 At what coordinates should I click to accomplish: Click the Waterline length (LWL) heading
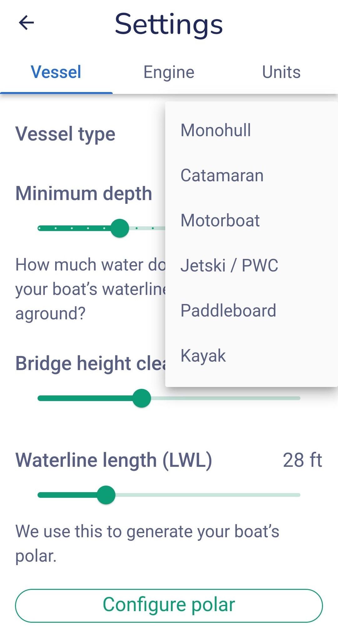(114, 460)
